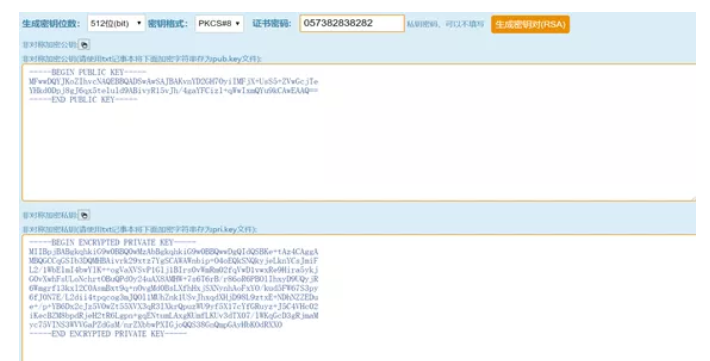
Task: Grab the public key textarea corner grip
Action: (x=693, y=198)
